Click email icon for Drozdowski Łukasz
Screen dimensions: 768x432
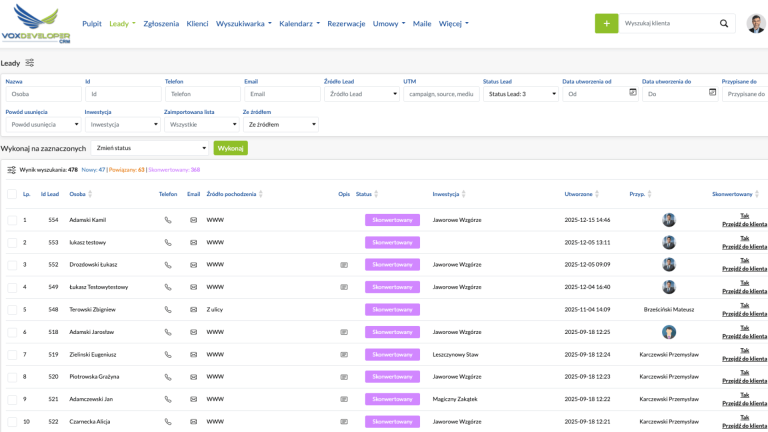193,265
